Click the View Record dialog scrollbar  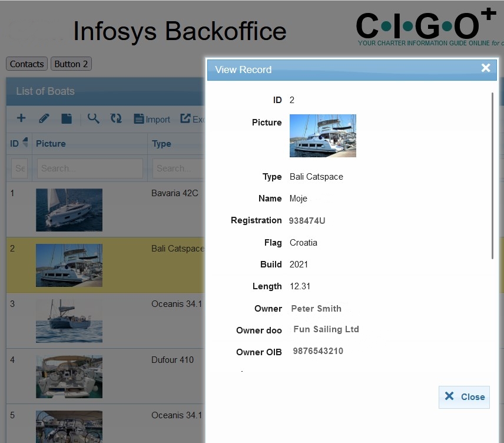(x=492, y=176)
